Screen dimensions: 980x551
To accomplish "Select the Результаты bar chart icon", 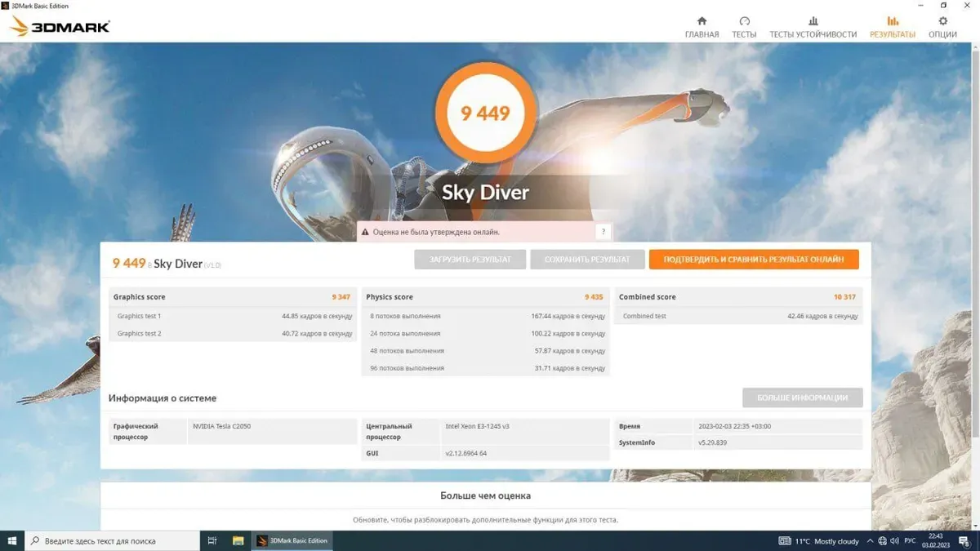I will tap(892, 21).
